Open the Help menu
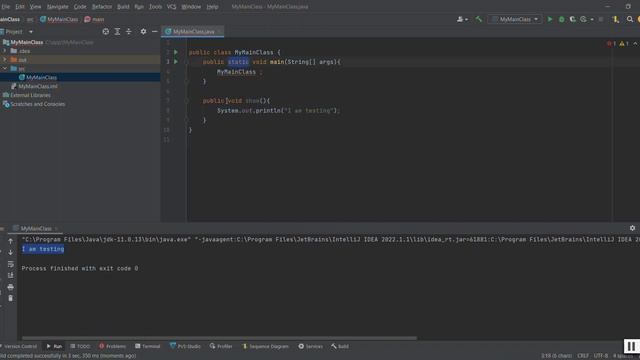Screen dimensions: 640x360 point(212,7)
